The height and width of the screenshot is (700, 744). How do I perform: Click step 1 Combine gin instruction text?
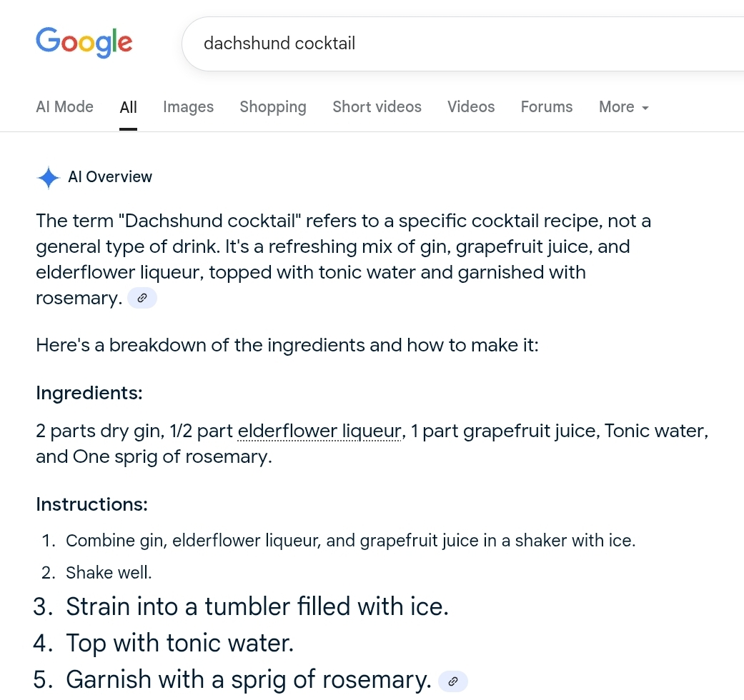(x=350, y=541)
